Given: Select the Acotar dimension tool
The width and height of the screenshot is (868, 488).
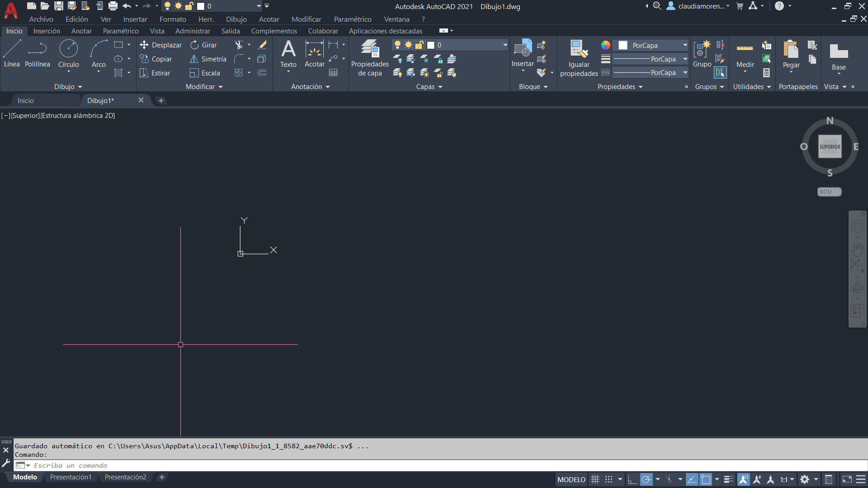Looking at the screenshot, I should (x=315, y=53).
